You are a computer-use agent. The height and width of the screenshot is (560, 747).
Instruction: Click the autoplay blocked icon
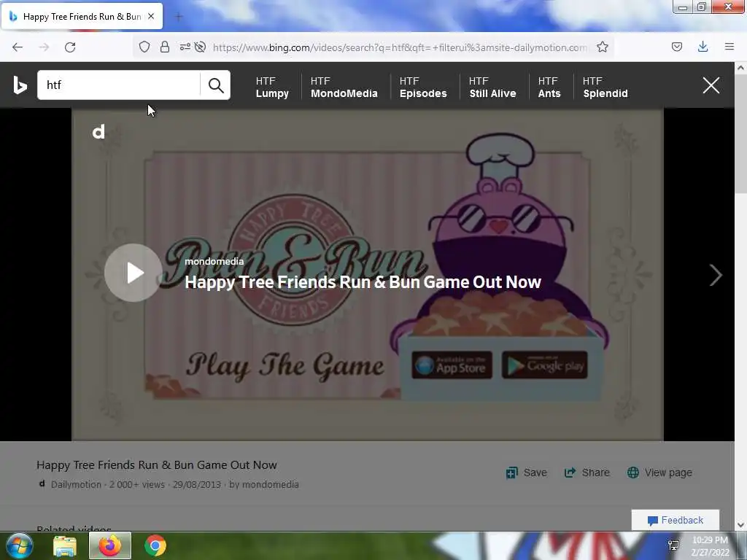tap(200, 47)
